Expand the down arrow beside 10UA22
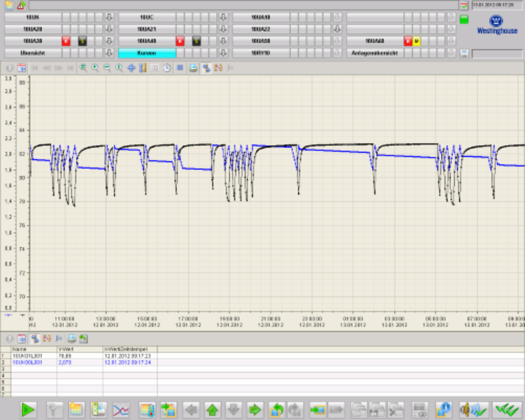525x420 pixels. point(337,29)
